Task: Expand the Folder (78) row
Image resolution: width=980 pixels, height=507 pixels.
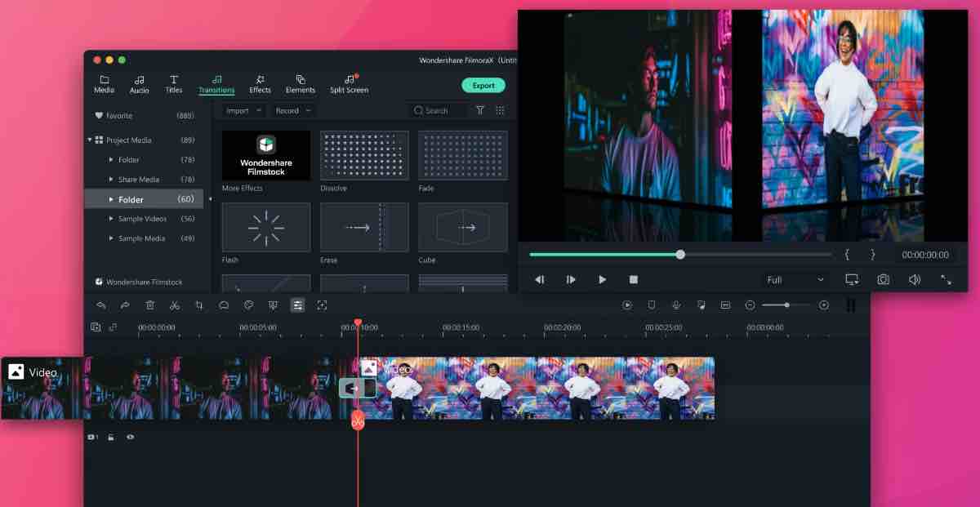Action: [111, 160]
